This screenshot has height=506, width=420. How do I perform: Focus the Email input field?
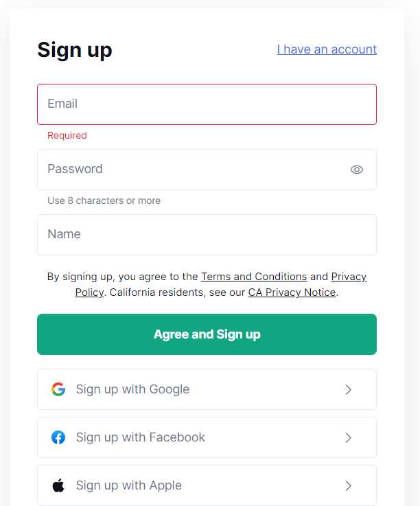(x=207, y=104)
